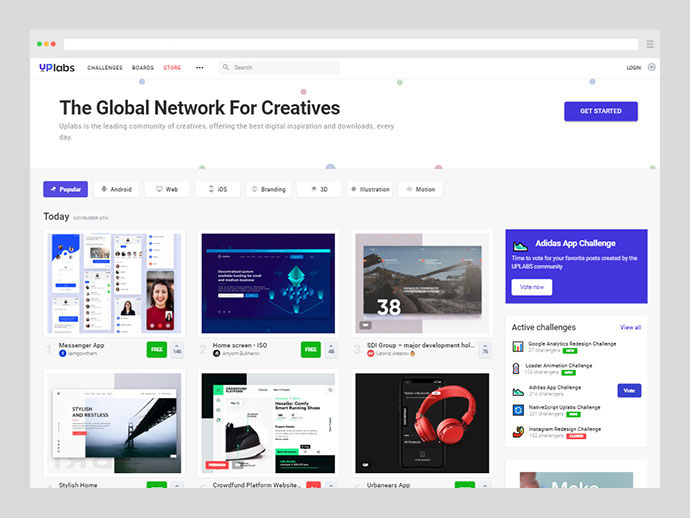
Task: Go to the Store nav link
Action: tap(172, 68)
